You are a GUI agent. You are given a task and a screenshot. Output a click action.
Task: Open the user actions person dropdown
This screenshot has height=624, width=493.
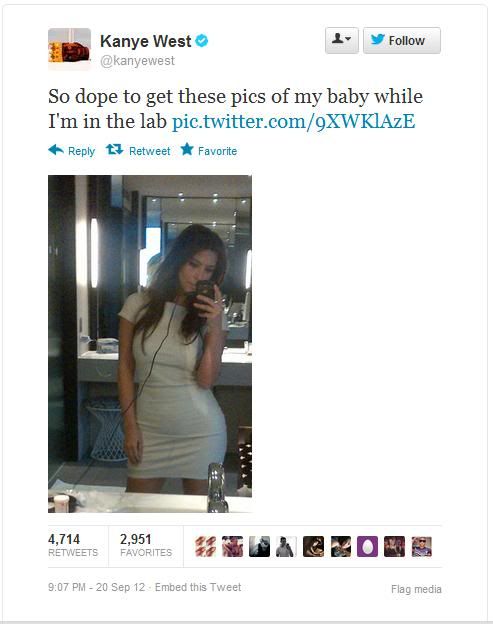342,40
